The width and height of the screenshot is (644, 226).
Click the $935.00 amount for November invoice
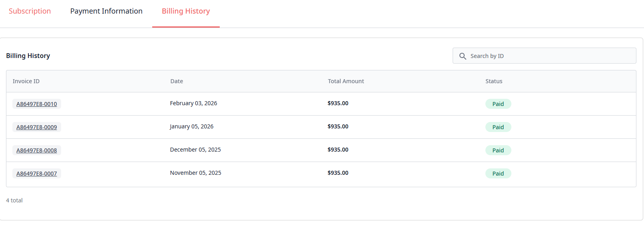pos(338,173)
